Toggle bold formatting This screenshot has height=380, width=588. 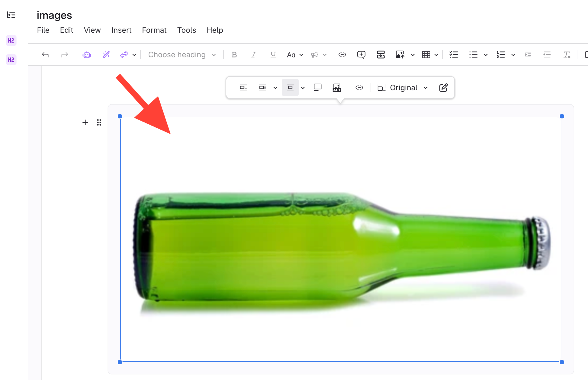[x=234, y=55]
